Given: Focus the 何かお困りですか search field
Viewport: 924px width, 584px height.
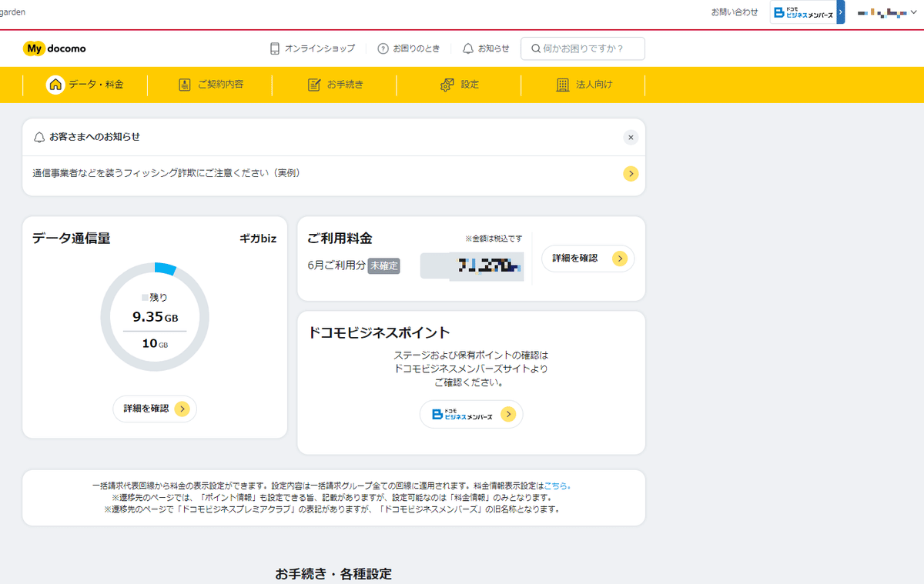Looking at the screenshot, I should tap(583, 48).
